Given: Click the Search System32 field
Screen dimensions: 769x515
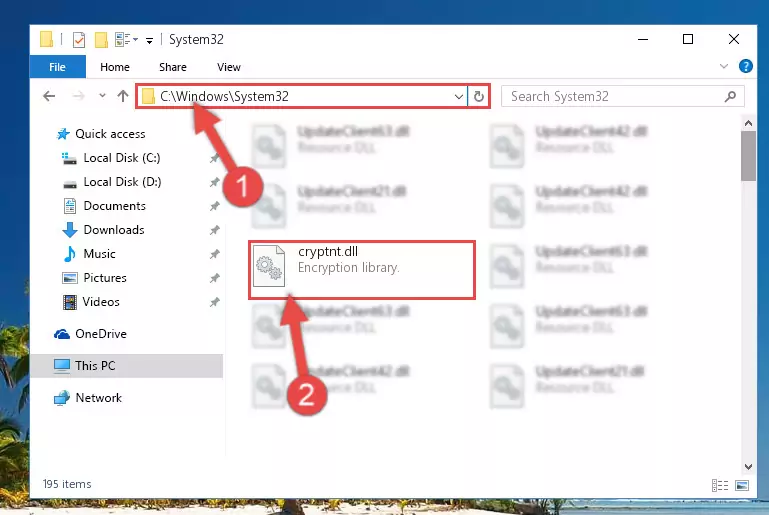Looking at the screenshot, I should click(622, 96).
